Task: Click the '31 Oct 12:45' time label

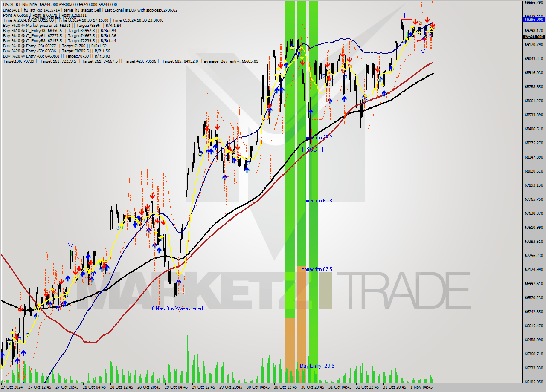Action: click(x=367, y=387)
